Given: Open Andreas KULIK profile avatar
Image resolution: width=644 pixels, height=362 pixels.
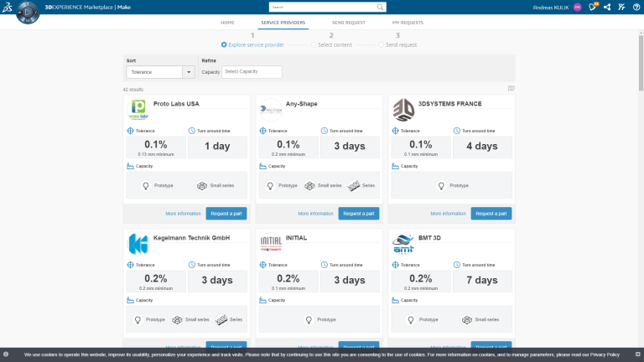Looking at the screenshot, I should coord(577,8).
